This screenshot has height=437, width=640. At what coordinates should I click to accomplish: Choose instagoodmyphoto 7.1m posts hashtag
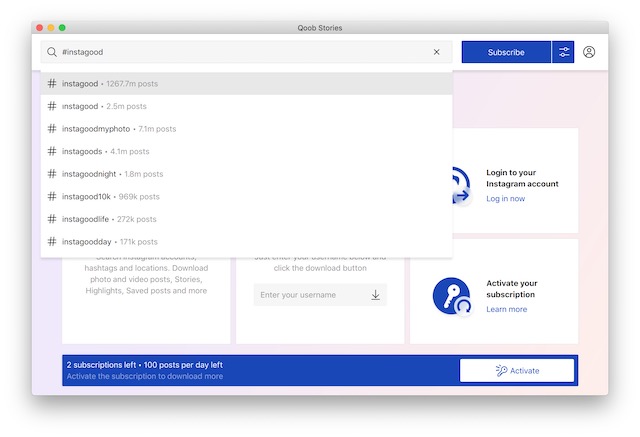[246, 129]
